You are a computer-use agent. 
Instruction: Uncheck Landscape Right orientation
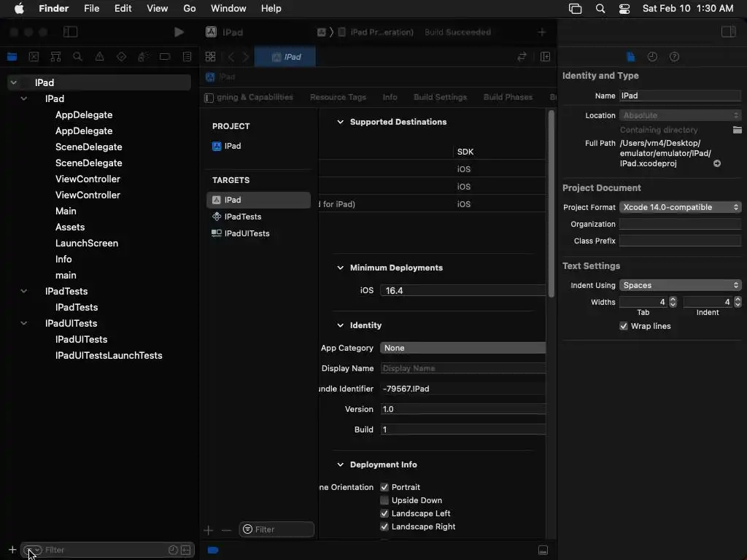(384, 526)
